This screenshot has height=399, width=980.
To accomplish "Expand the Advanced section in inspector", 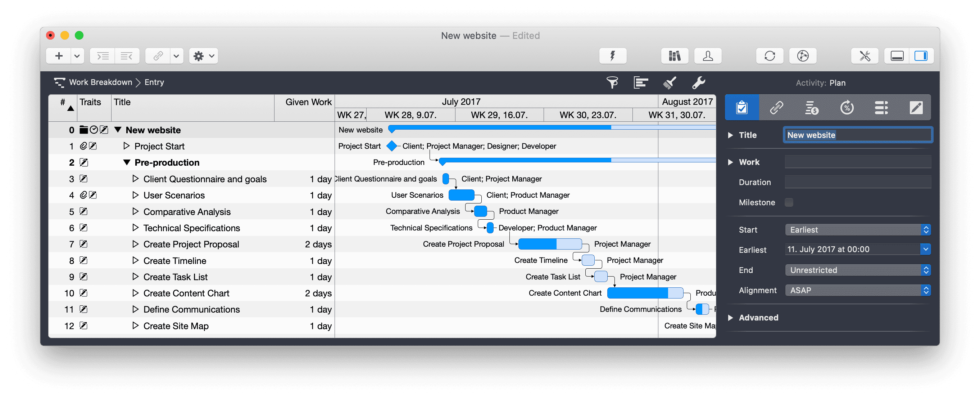I will [730, 318].
